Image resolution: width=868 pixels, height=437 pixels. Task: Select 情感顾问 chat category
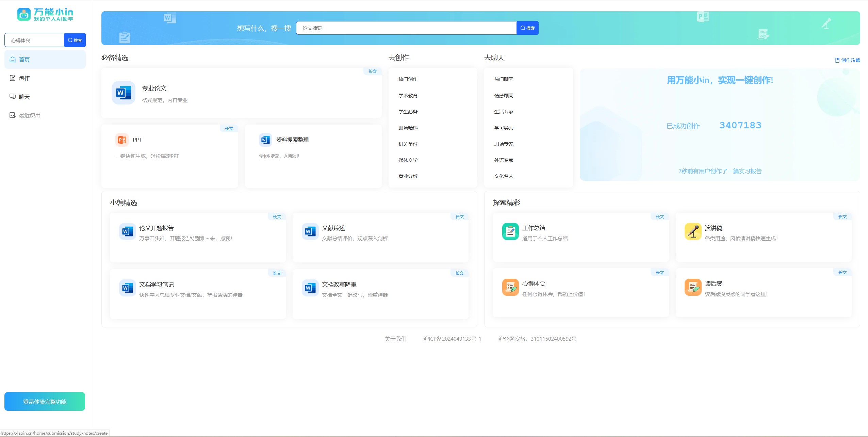(x=504, y=96)
